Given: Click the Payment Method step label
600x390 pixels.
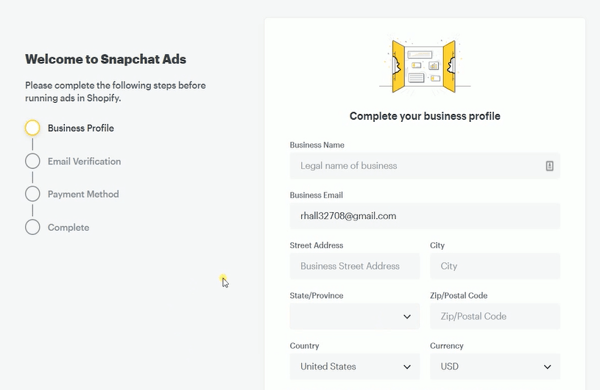Looking at the screenshot, I should point(83,194).
